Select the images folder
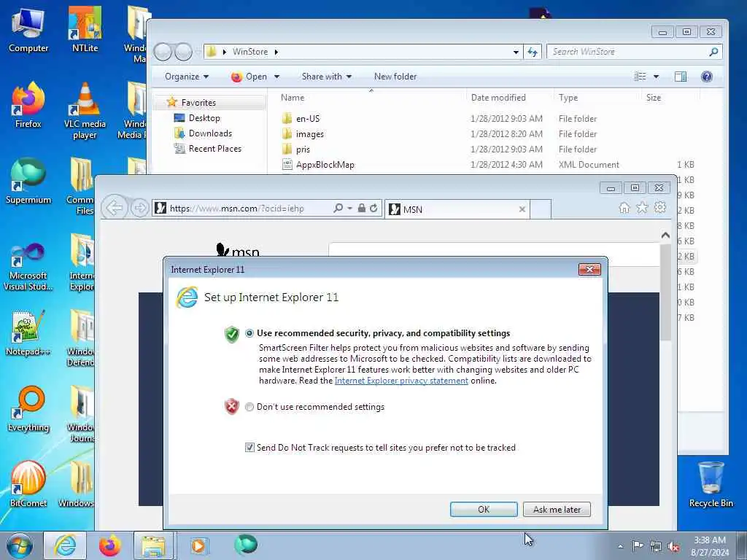The width and height of the screenshot is (747, 560). (x=309, y=134)
